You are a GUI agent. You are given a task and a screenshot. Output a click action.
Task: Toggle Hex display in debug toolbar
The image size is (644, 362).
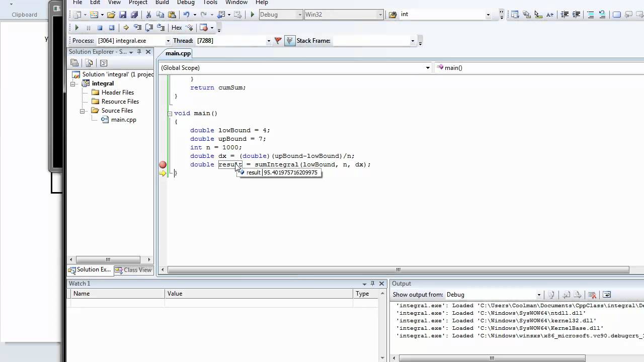click(x=177, y=28)
